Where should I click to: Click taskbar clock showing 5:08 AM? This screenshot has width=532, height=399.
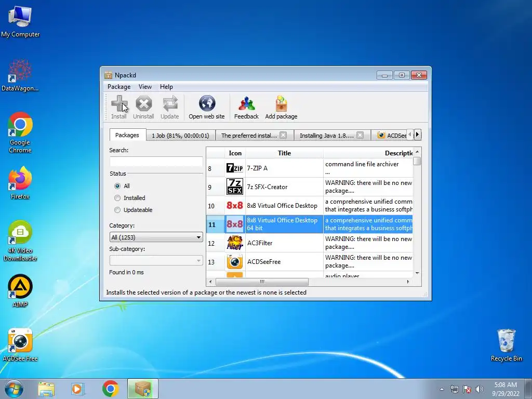(x=506, y=389)
